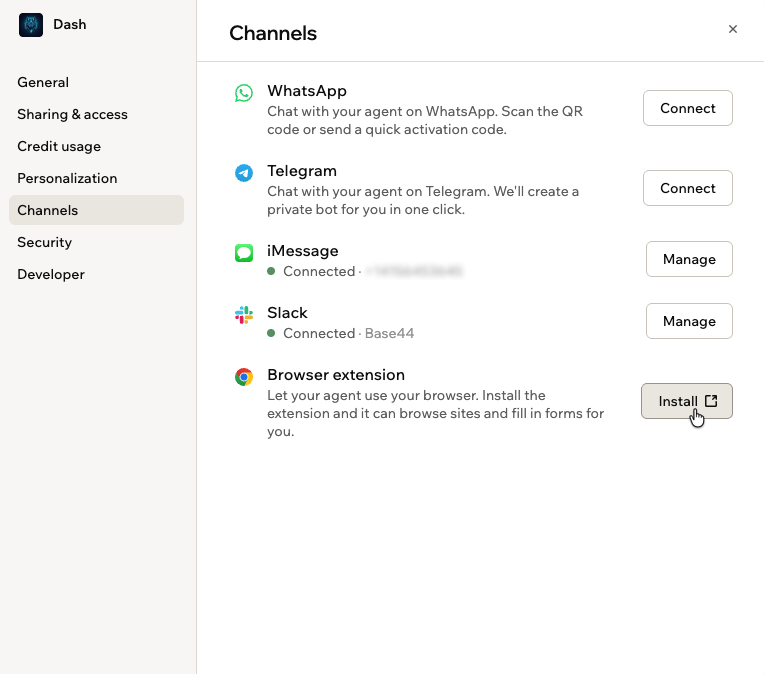The width and height of the screenshot is (764, 674).
Task: Manage the Slack connection
Action: (x=689, y=321)
